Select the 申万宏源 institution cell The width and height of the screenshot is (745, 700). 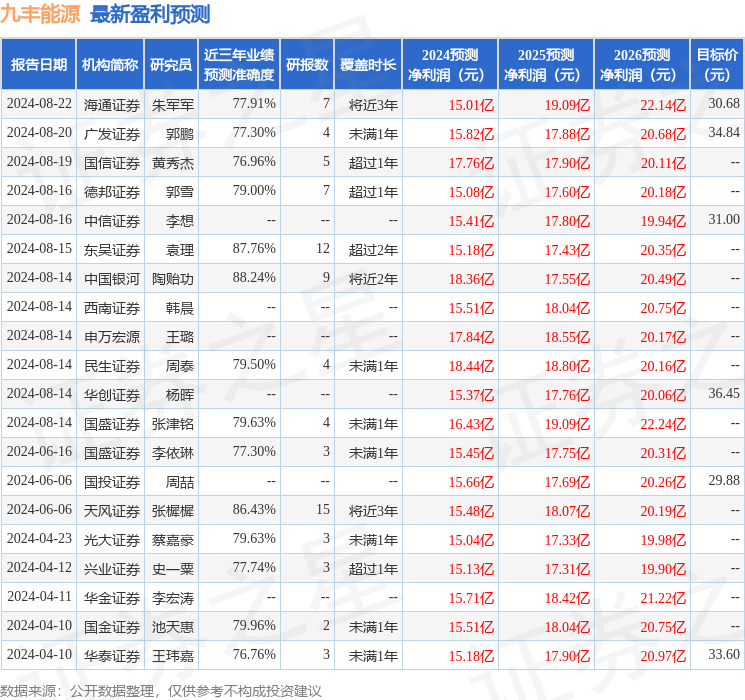pos(112,337)
